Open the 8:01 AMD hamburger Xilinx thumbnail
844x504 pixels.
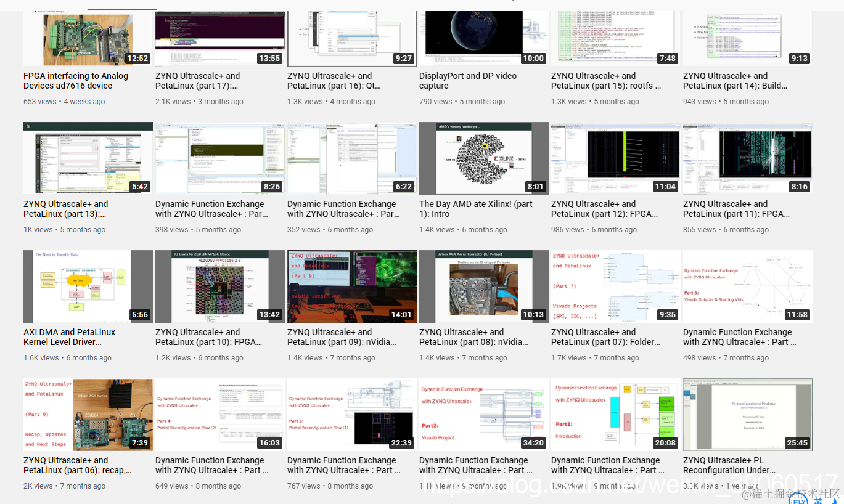click(x=484, y=158)
